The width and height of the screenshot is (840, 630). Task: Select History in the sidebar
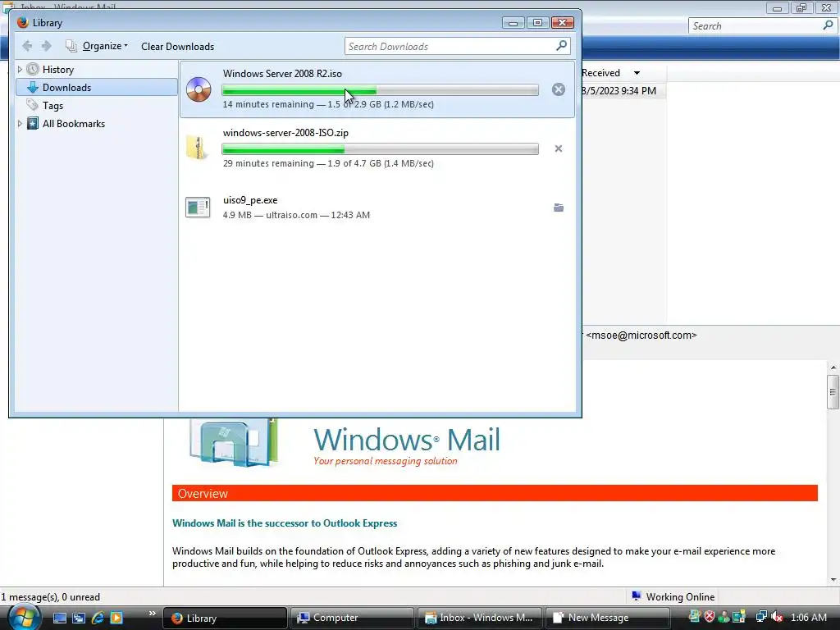(58, 70)
